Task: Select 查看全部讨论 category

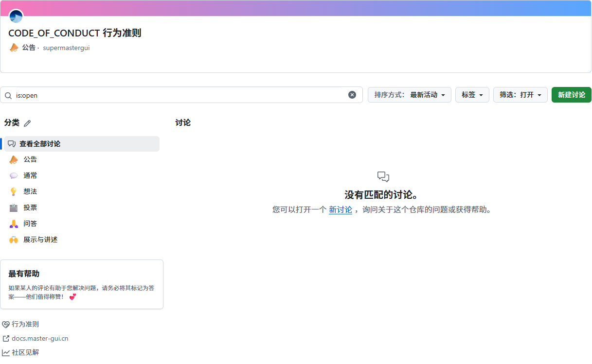Action: (82, 144)
